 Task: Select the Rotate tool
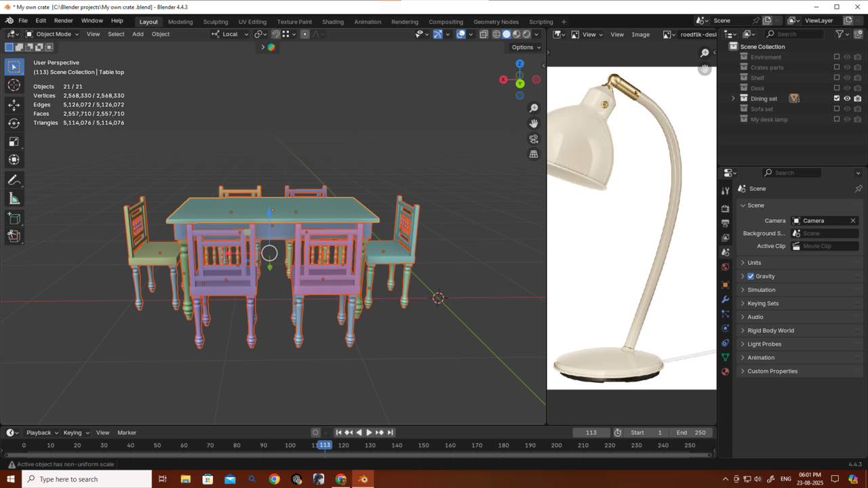click(14, 123)
